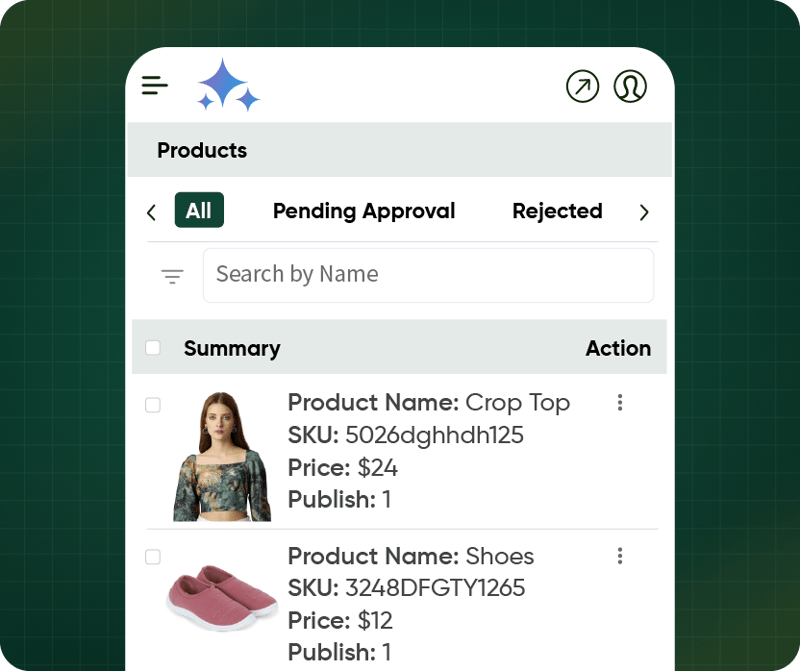Viewport: 800px width, 671px height.
Task: Select the Crop Top row checkbox
Action: point(153,405)
